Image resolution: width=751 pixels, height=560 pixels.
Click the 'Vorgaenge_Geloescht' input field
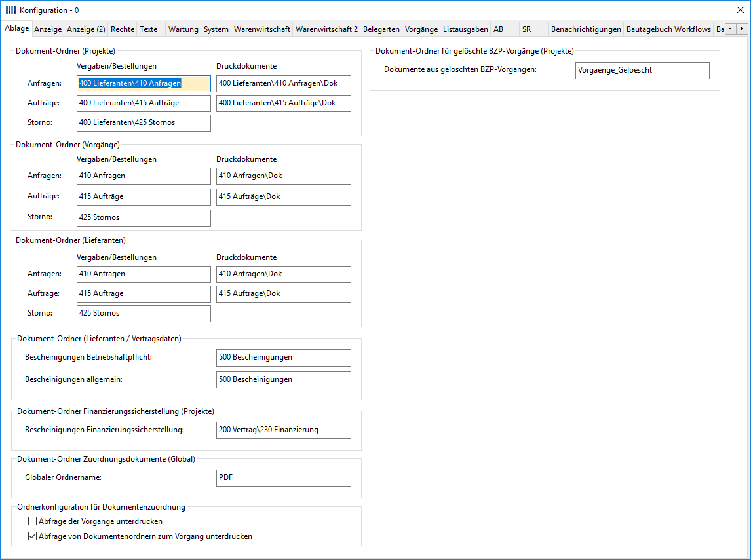642,70
